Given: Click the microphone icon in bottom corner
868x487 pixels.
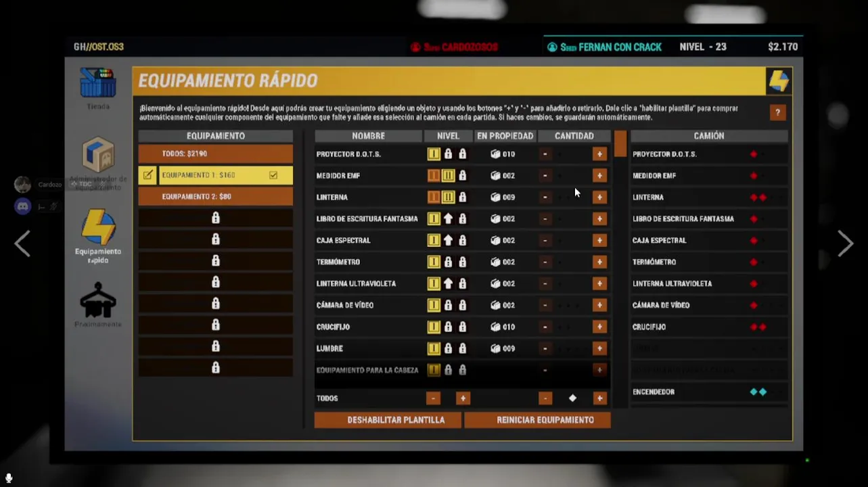Looking at the screenshot, I should pos(8,478).
